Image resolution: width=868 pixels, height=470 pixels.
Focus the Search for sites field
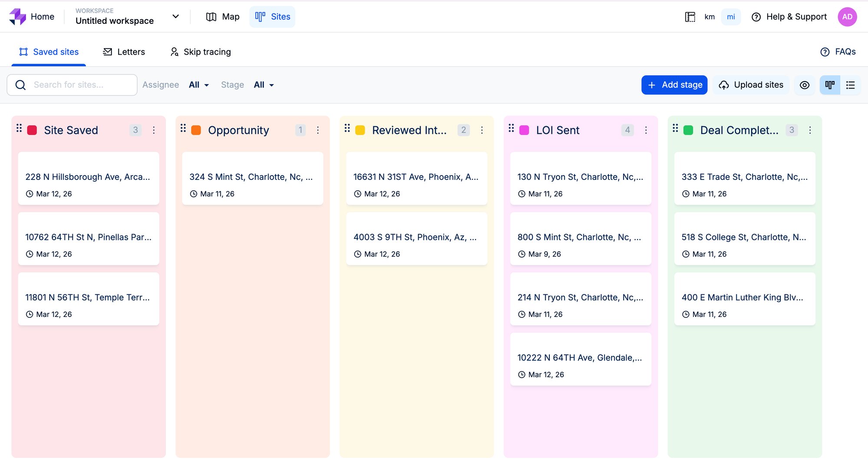pos(82,85)
